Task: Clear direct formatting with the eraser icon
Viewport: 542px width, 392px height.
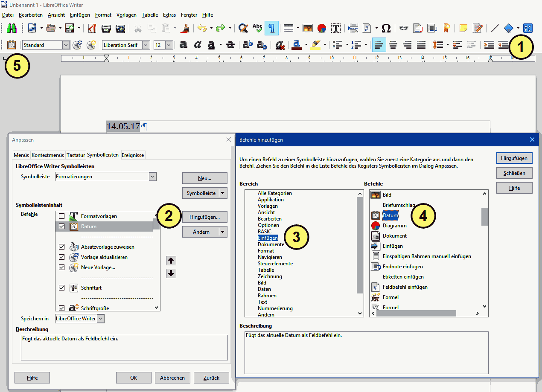Action: pyautogui.click(x=280, y=45)
